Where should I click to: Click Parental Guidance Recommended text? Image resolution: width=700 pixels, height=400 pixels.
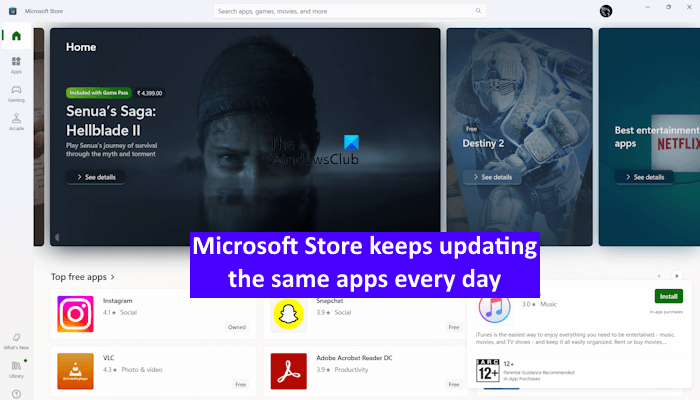tap(539, 372)
